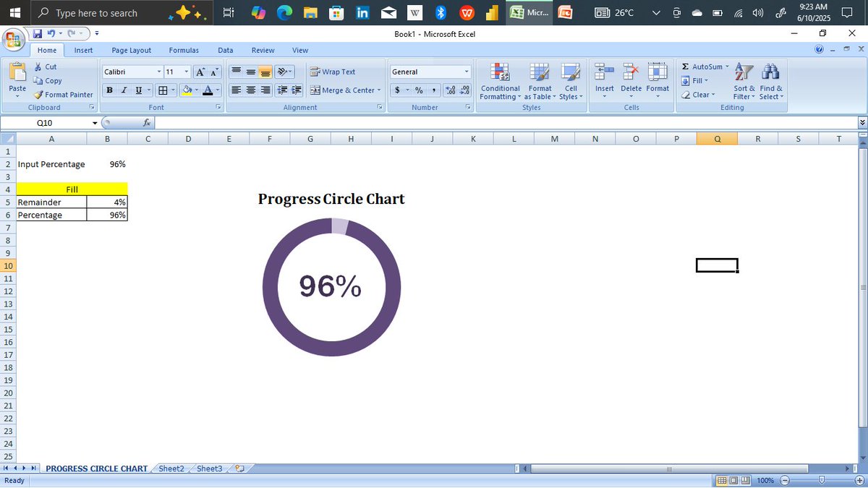The height and width of the screenshot is (488, 868).
Task: Toggle Wrap Text
Action: pos(333,72)
